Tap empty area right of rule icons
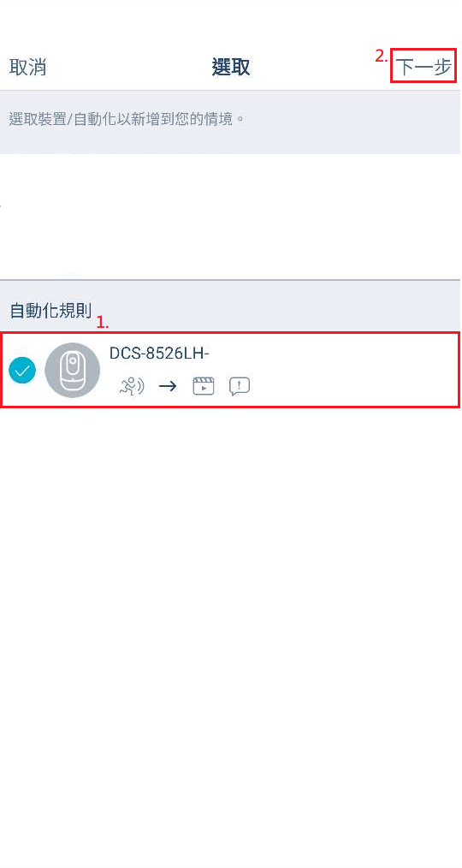Screen dimensions: 462x868 tap(354, 386)
